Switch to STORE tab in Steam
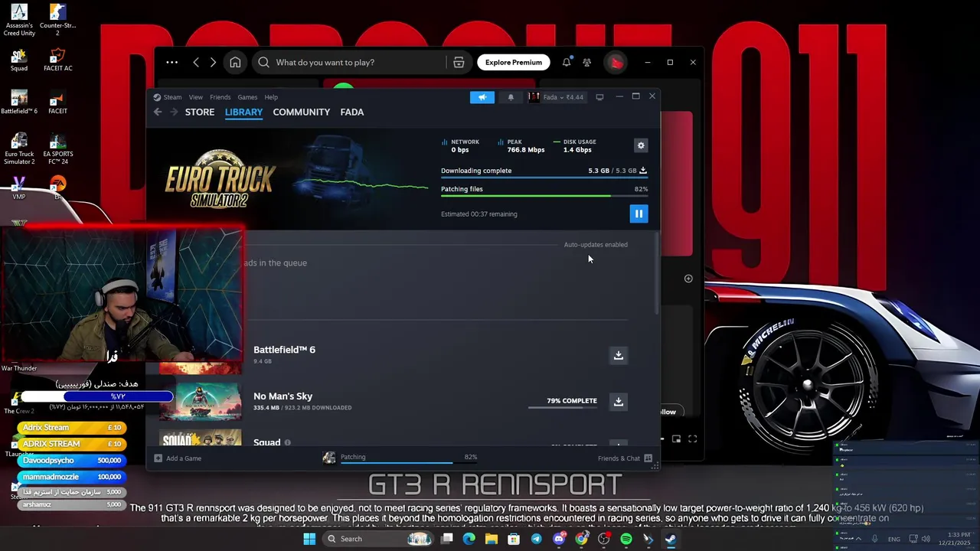 [x=200, y=112]
